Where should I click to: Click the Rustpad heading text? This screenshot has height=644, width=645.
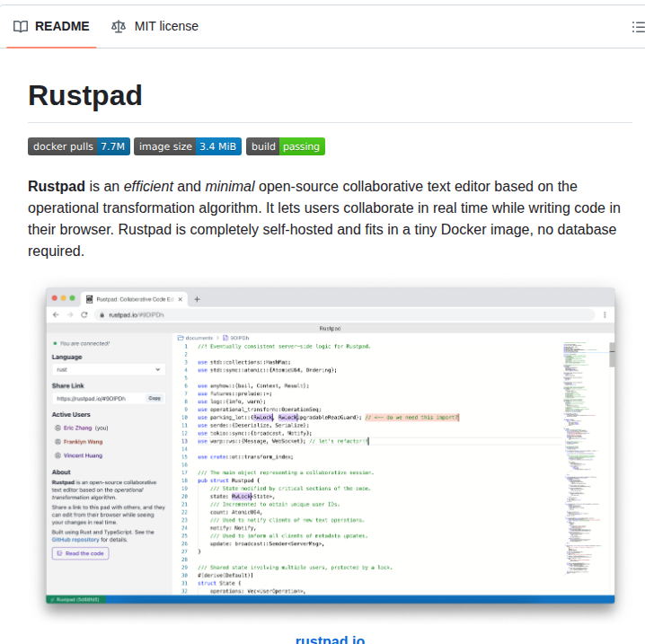click(85, 95)
